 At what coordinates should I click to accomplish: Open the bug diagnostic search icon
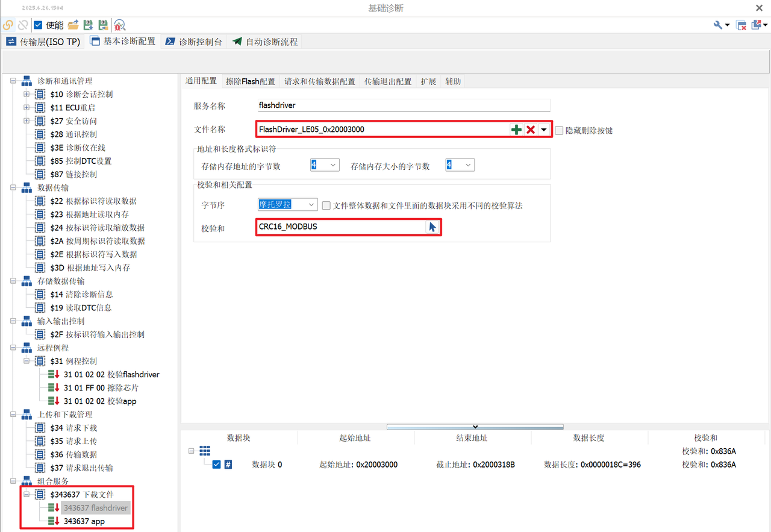point(119,25)
